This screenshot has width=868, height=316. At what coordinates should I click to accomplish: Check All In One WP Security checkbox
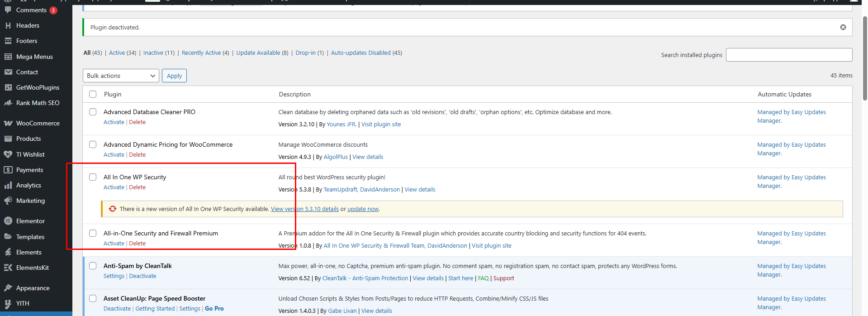coord(93,177)
